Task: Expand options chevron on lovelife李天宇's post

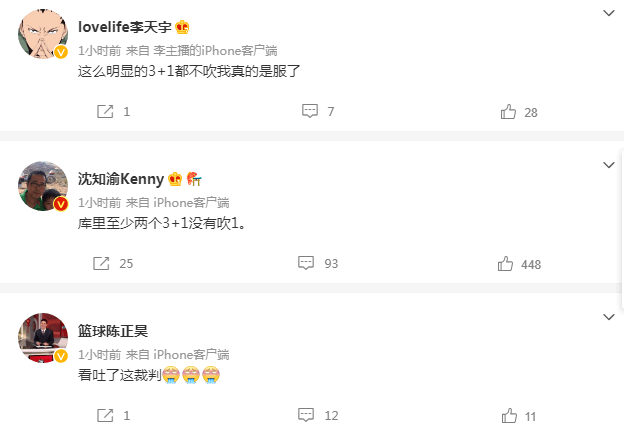Action: coord(608,13)
